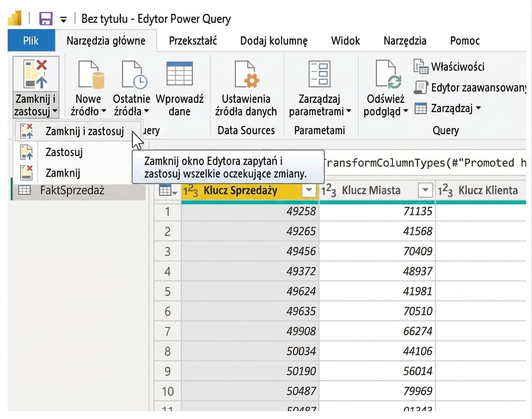
Task: Open Właściwości query properties
Action: pos(448,67)
